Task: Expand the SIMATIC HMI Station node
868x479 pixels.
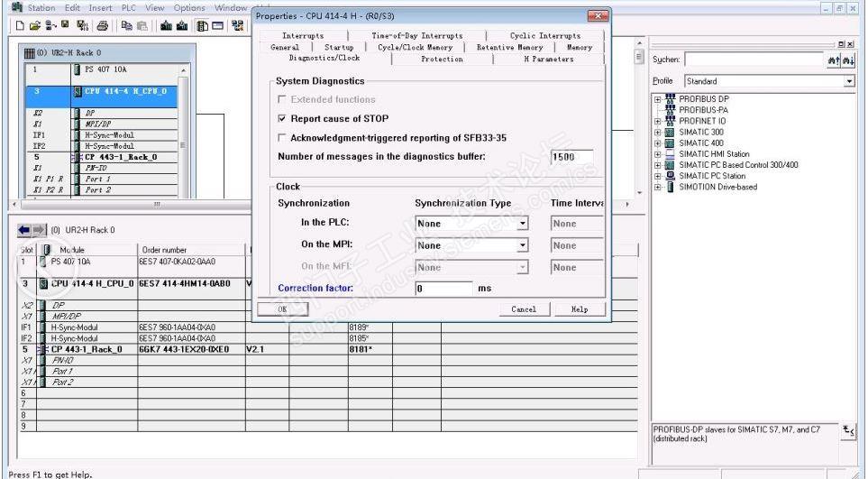Action: tap(658, 154)
